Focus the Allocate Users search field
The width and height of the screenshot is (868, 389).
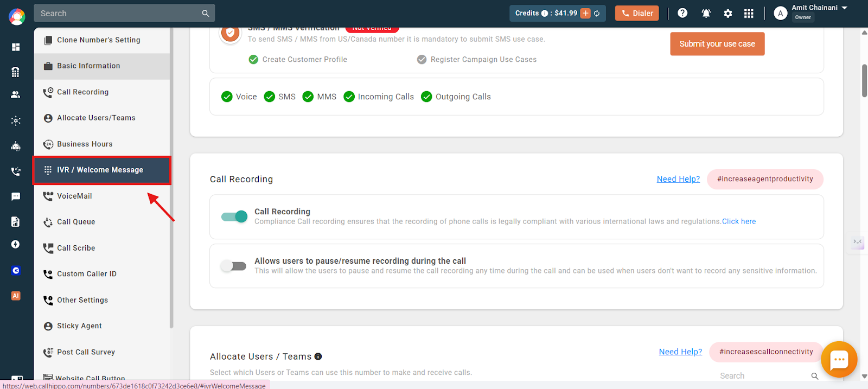tap(769, 376)
